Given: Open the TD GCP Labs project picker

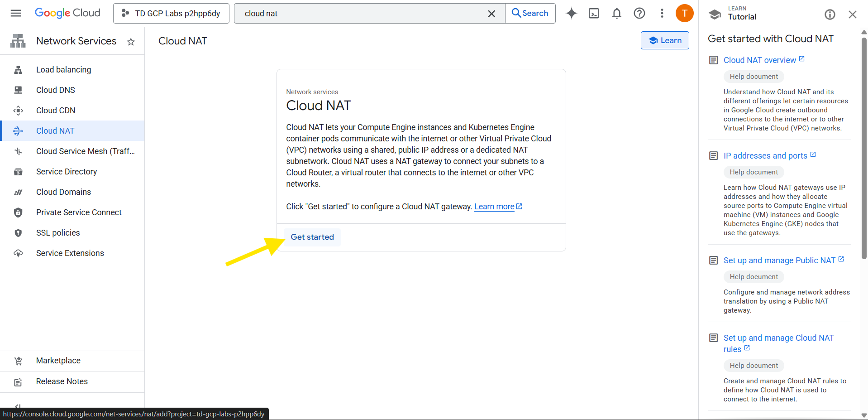Looking at the screenshot, I should click(x=171, y=13).
